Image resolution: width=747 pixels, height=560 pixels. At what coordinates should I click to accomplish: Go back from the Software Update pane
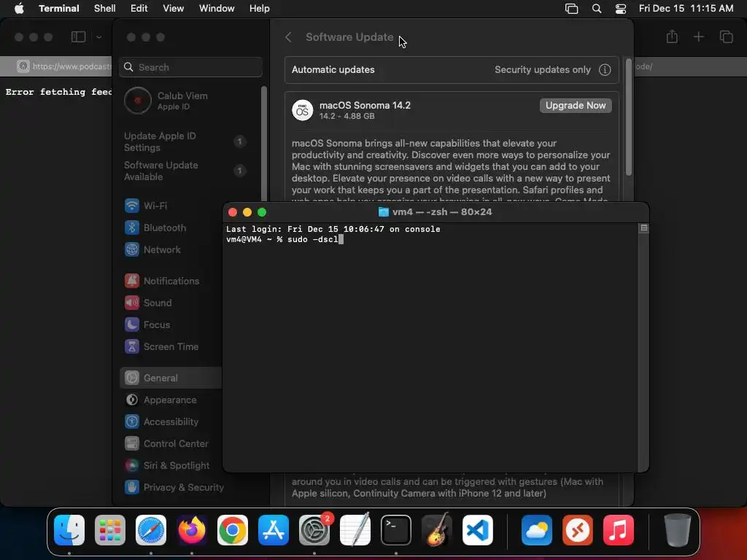288,37
